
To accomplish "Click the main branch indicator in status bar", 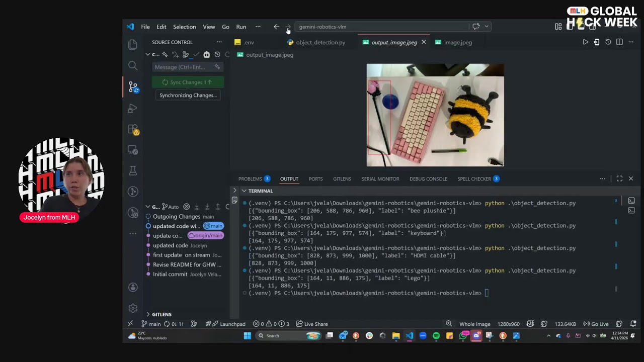I will click(x=151, y=324).
